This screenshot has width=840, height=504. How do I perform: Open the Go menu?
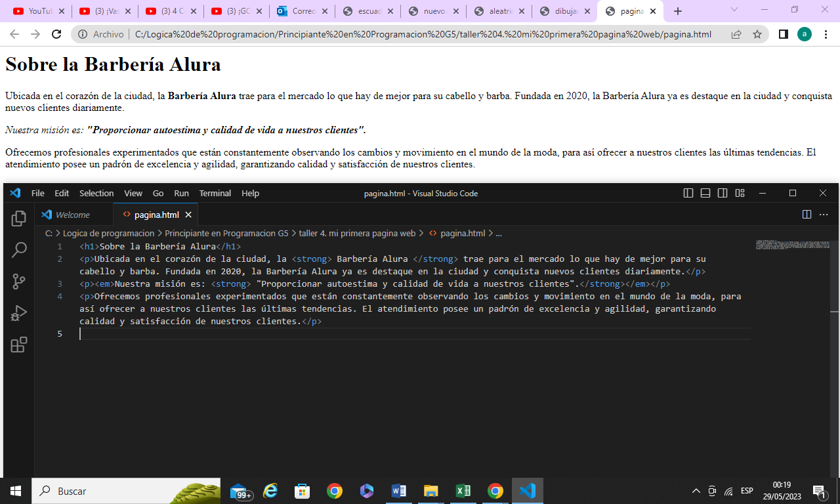[x=158, y=193]
